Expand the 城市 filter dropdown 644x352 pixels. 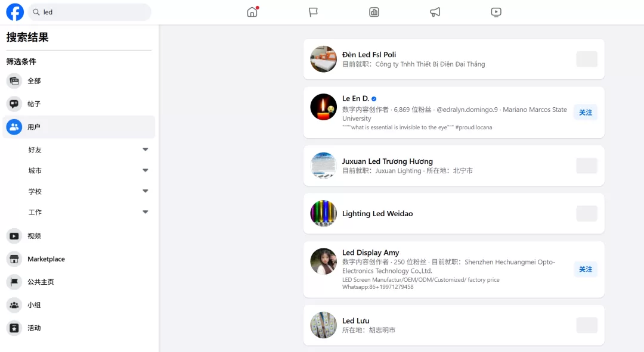click(145, 170)
